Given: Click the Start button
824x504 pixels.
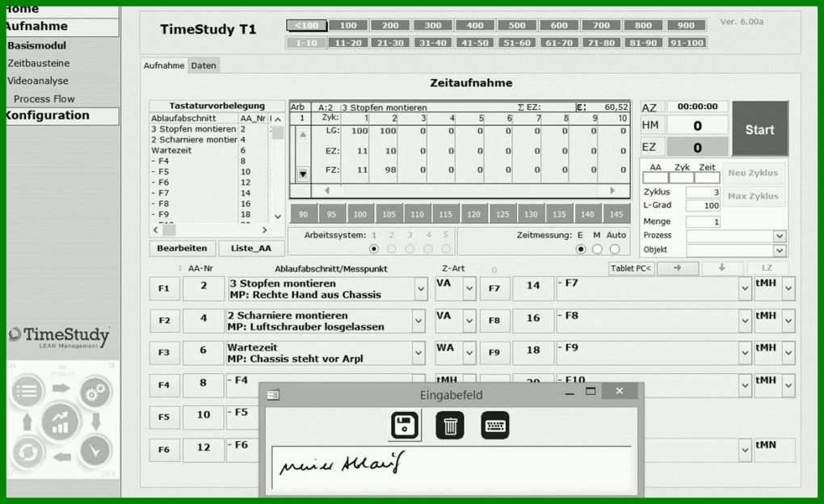Looking at the screenshot, I should click(760, 129).
